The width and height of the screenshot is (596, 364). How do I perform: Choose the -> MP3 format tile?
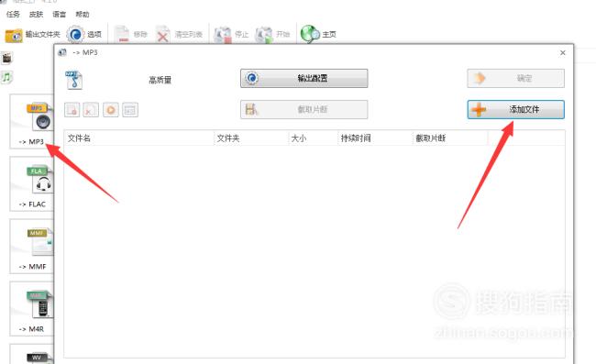tap(32, 122)
